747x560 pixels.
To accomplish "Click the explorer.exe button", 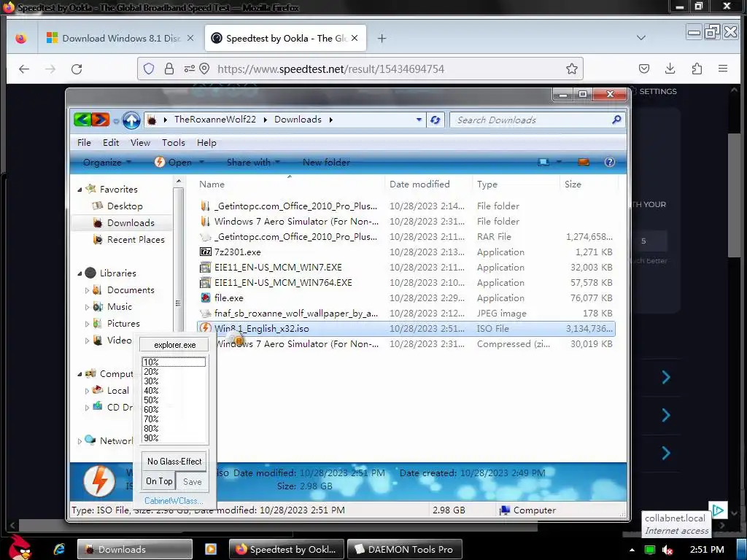I will tap(174, 345).
